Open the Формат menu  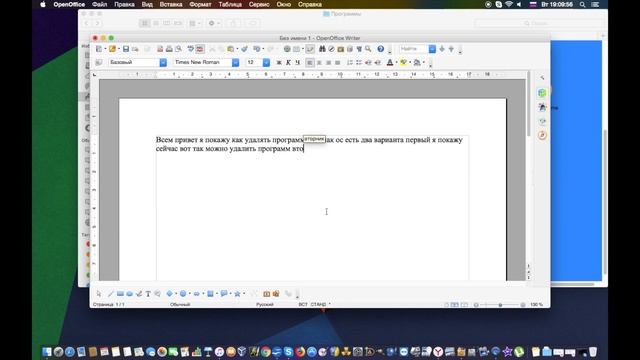[200, 4]
